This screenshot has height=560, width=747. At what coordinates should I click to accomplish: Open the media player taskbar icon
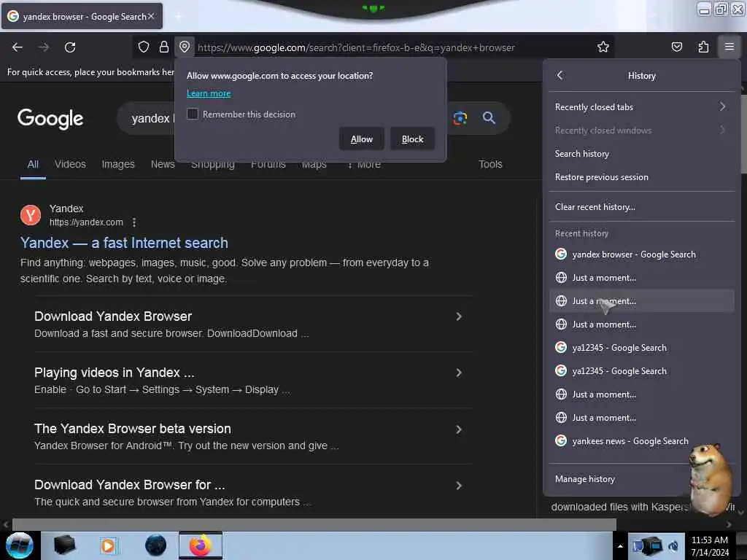(x=108, y=545)
